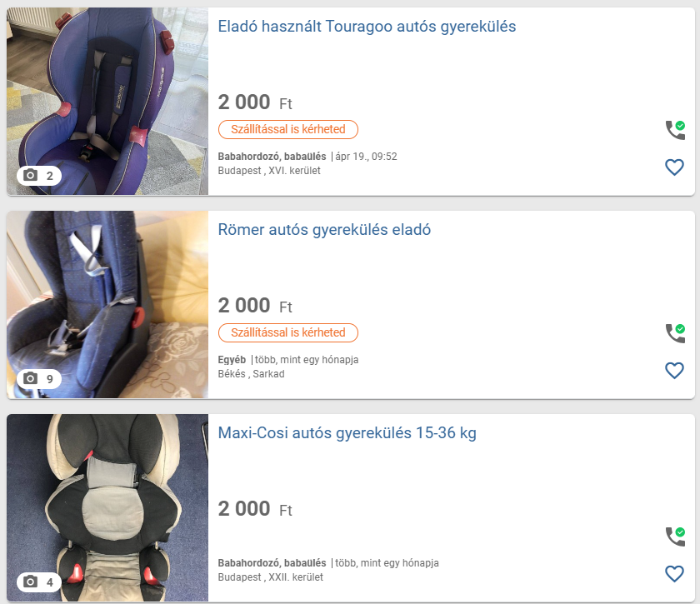Image resolution: width=700 pixels, height=604 pixels.
Task: Select Egyéb category on Römer listing
Action: coord(232,359)
